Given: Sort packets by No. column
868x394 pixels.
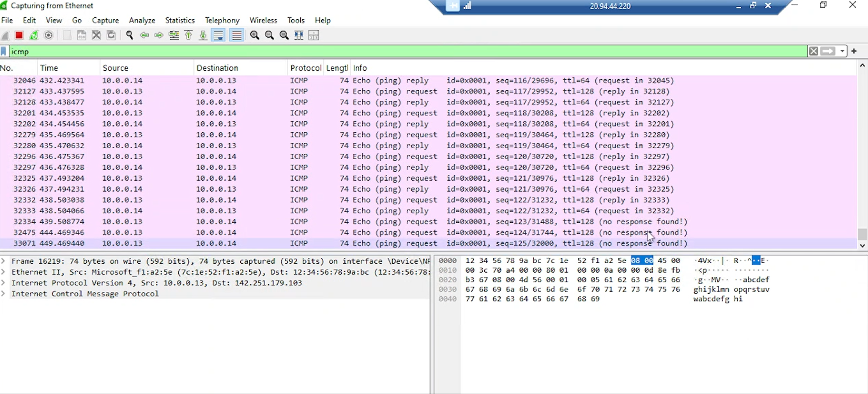Looking at the screenshot, I should coord(18,68).
